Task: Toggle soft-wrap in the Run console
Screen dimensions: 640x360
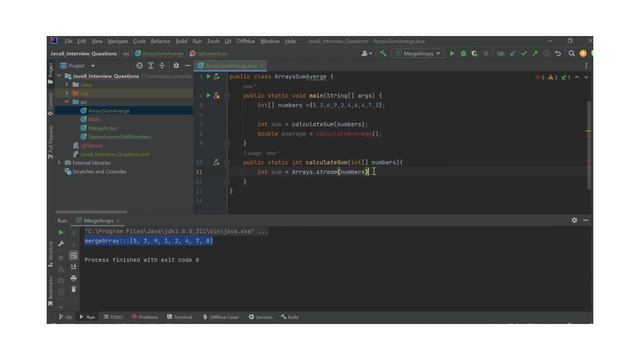Action: pyautogui.click(x=73, y=256)
